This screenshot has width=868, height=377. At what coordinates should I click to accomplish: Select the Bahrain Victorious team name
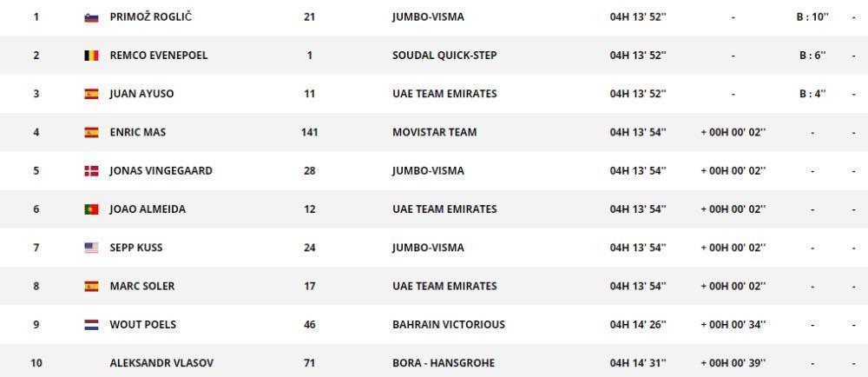[449, 325]
